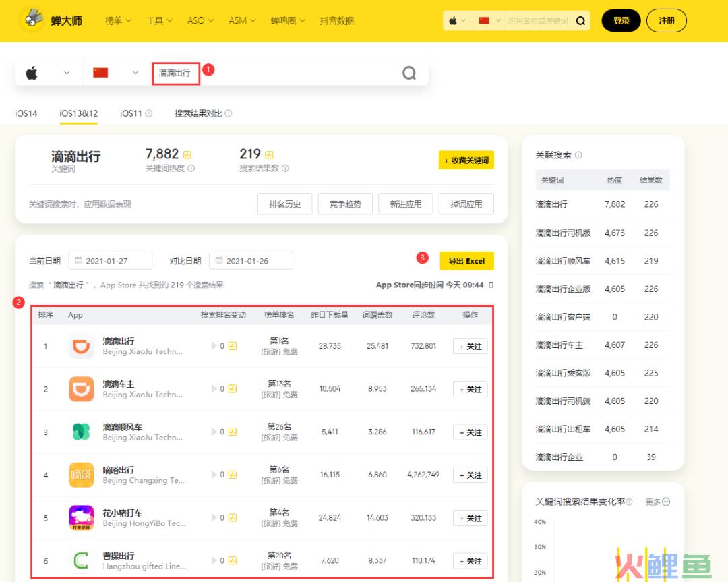Click the 嘀嗒出行 app icon
Screen dimensions: 728x582
coord(82,475)
